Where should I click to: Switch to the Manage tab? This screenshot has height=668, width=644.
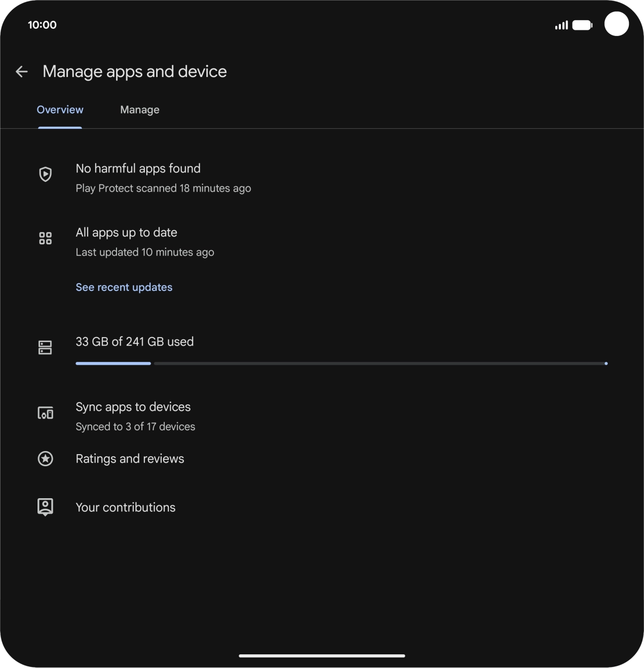click(140, 110)
